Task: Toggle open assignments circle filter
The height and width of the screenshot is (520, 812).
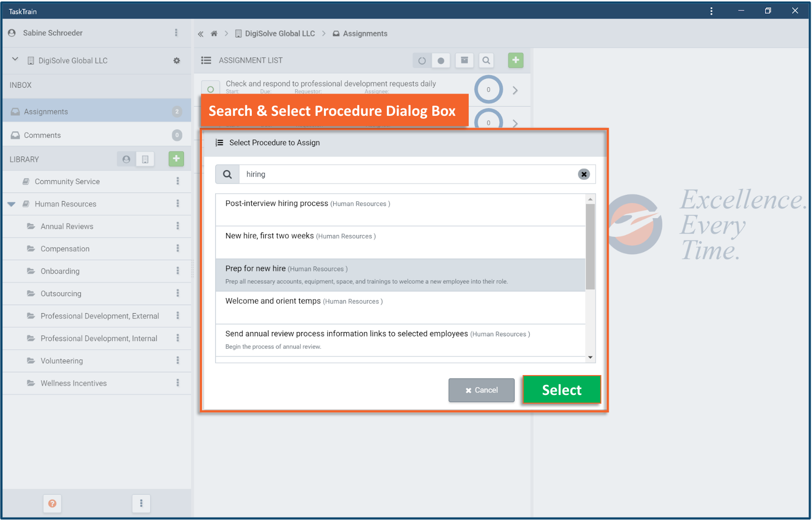Action: pos(422,61)
